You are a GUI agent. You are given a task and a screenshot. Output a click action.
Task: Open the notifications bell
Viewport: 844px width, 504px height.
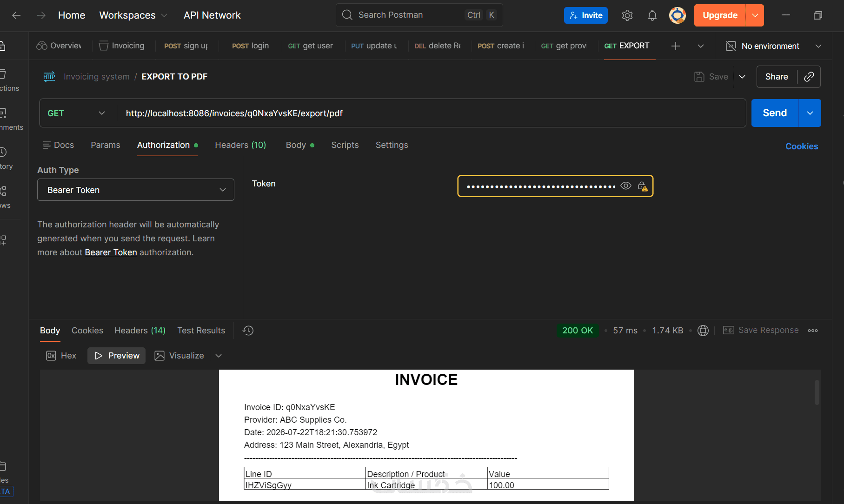pos(652,15)
